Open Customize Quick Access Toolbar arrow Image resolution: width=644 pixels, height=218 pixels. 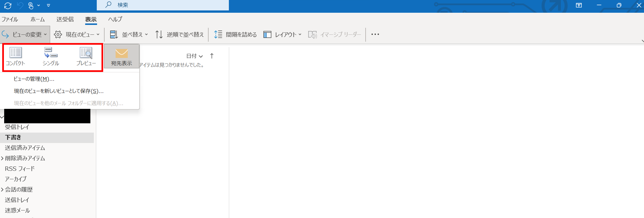click(48, 5)
